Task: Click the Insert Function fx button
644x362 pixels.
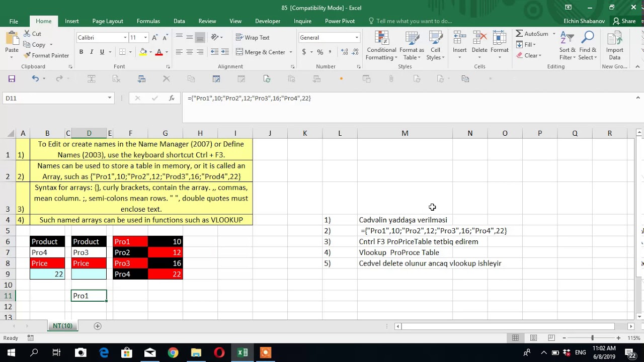Action: coord(172,98)
